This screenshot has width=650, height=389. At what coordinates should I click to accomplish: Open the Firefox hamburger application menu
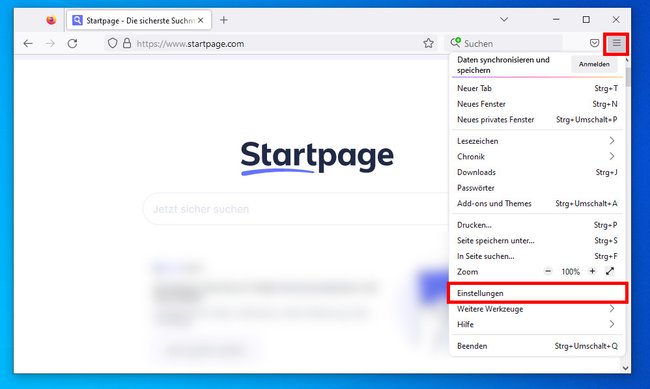[x=616, y=43]
